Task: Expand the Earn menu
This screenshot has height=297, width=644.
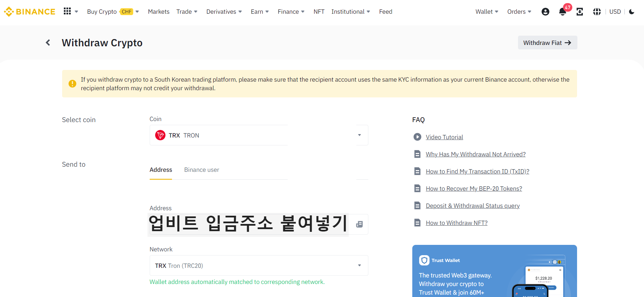Action: pyautogui.click(x=260, y=12)
